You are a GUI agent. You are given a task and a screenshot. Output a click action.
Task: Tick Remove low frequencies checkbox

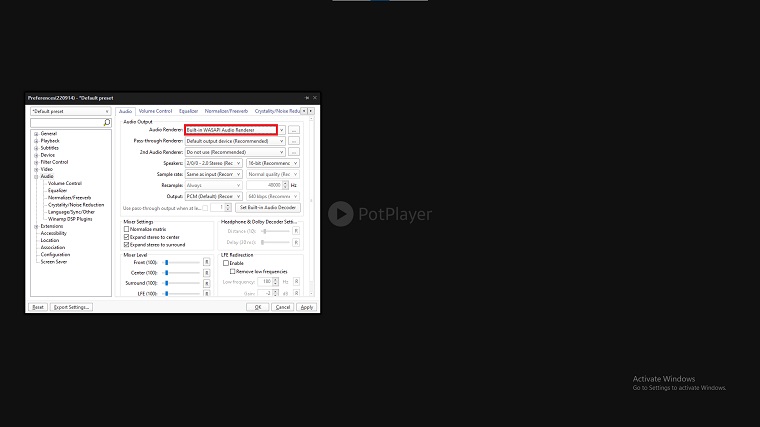(x=233, y=271)
